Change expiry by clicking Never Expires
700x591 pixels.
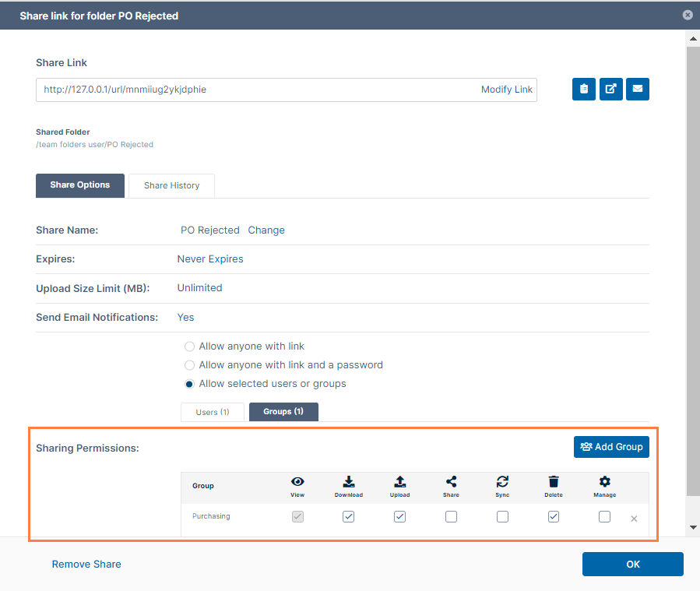click(210, 259)
